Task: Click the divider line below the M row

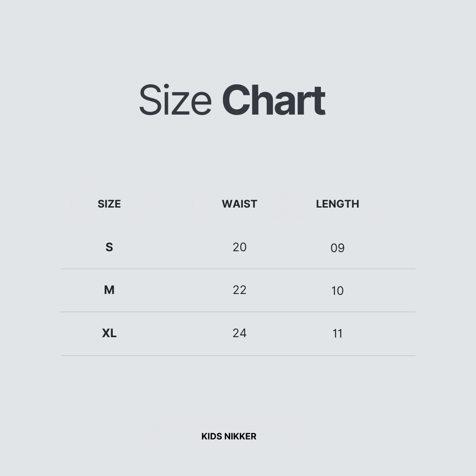Action: tap(238, 311)
